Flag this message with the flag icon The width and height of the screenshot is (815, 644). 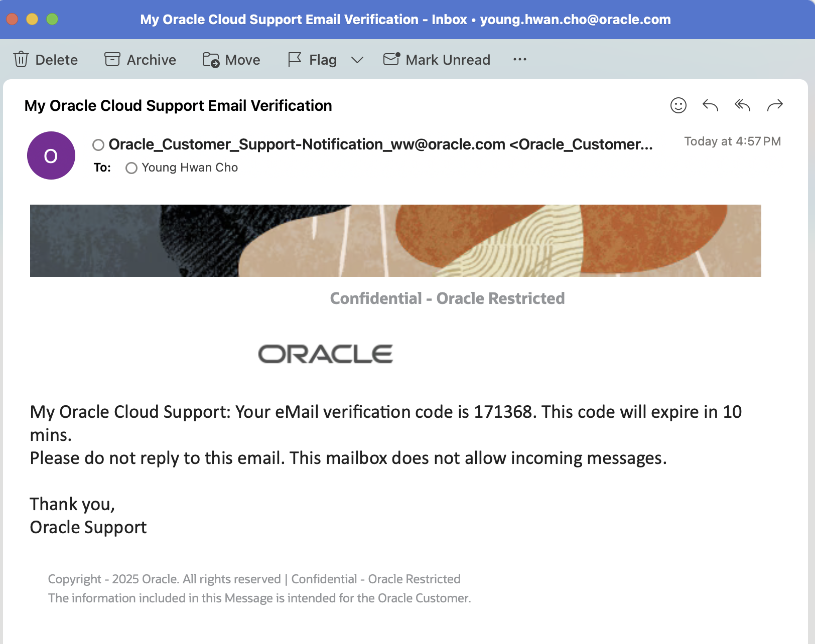point(295,59)
